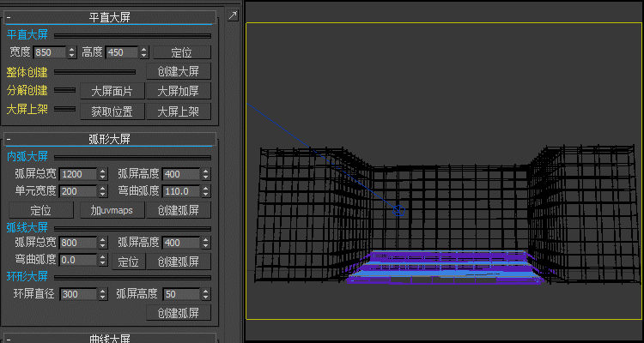Click the 环形大屏 section label

pos(27,276)
